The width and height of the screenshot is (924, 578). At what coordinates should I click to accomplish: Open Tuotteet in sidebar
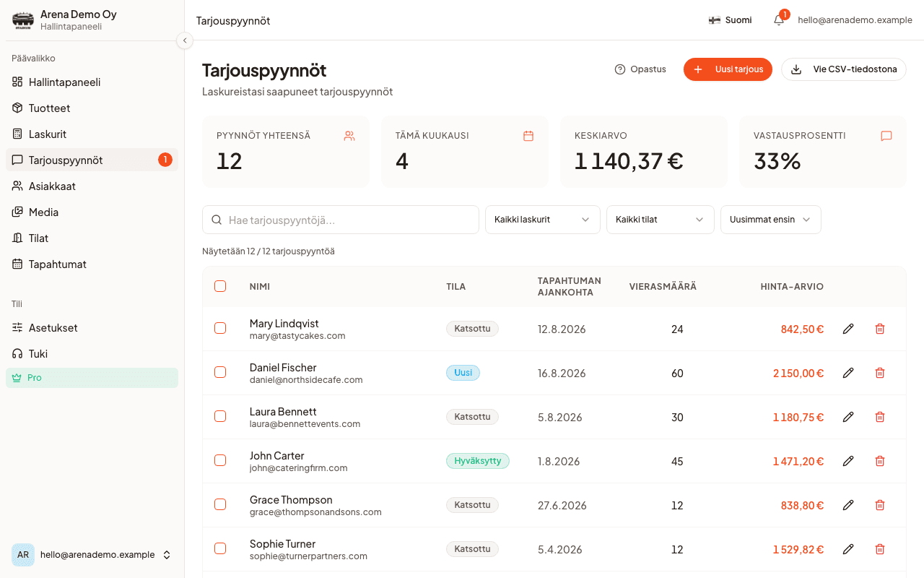[92, 108]
